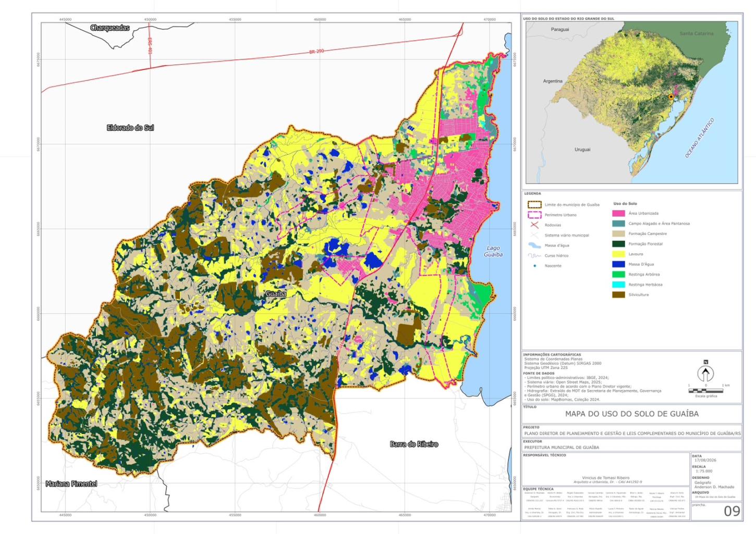Click the Paraguai label on inset map
This screenshot has width=756, height=534.
560,30
